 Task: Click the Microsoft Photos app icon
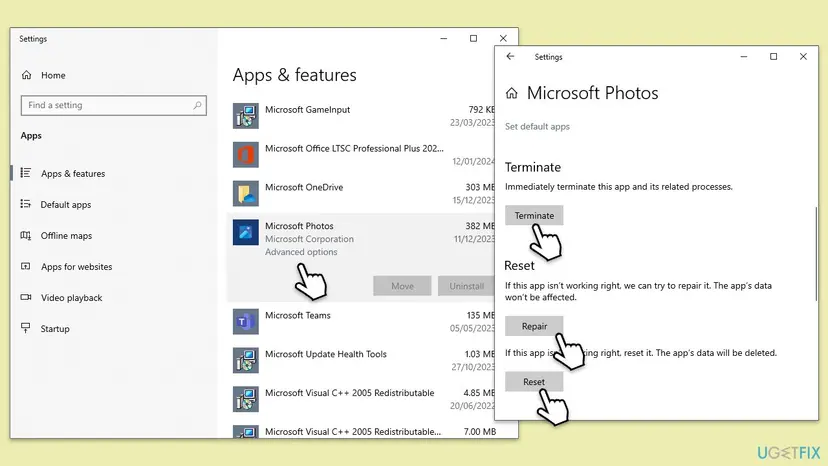tap(246, 232)
